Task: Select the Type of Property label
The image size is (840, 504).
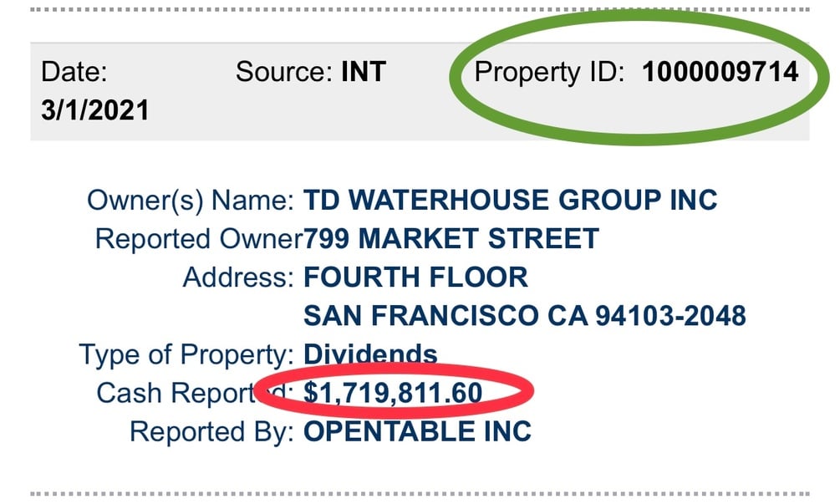Action: (186, 355)
